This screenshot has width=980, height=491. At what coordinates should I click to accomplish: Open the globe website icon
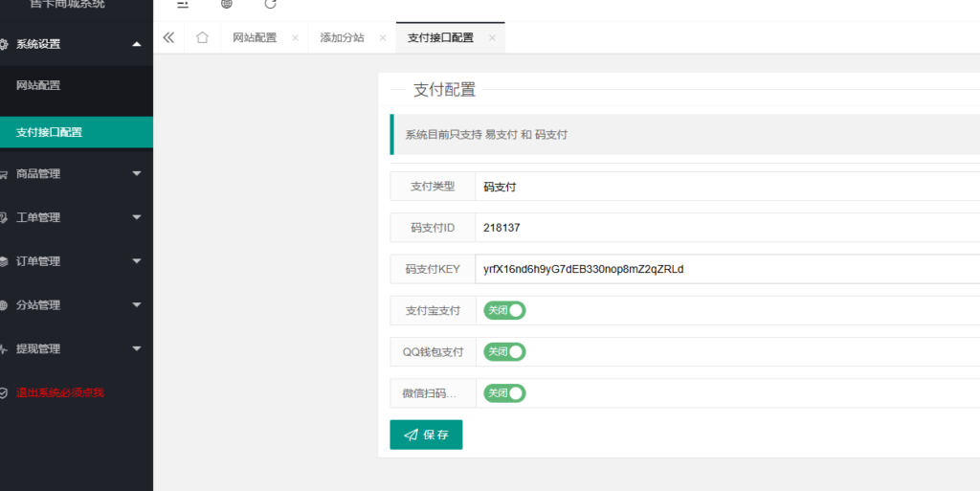pos(227,4)
